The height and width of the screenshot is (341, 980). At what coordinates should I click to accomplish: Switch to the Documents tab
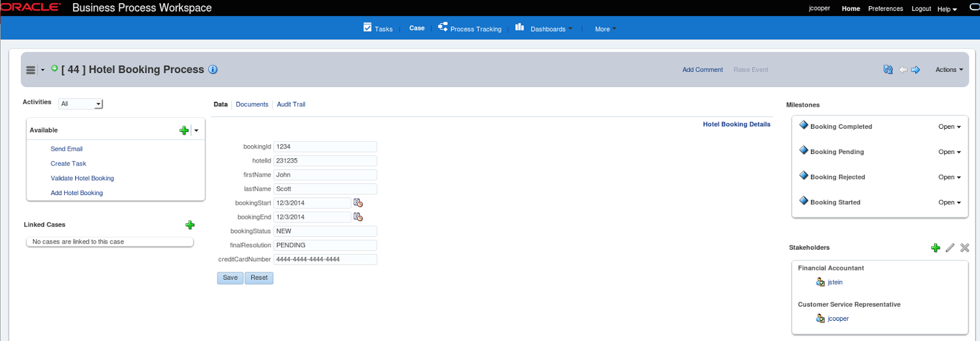252,104
